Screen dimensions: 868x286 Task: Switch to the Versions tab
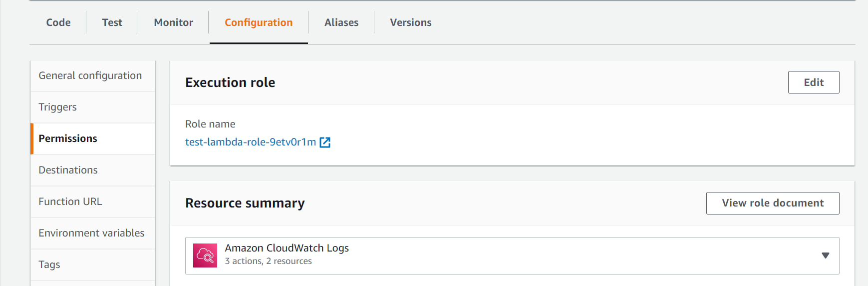coord(410,22)
